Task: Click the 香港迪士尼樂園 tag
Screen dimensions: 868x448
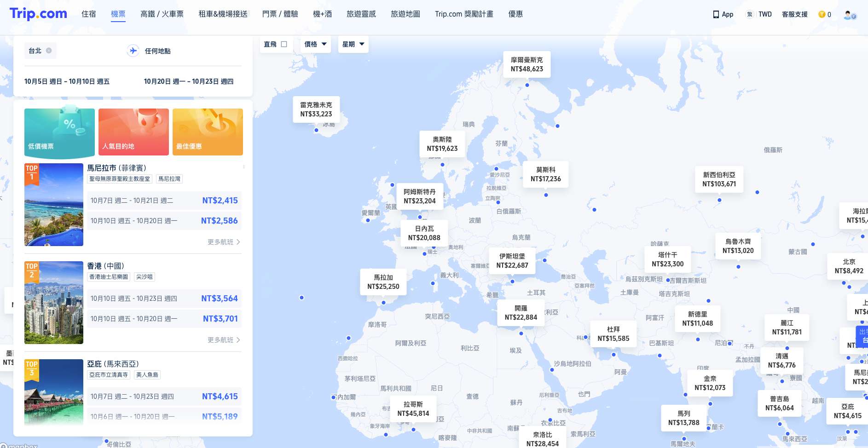Action: pos(109,277)
